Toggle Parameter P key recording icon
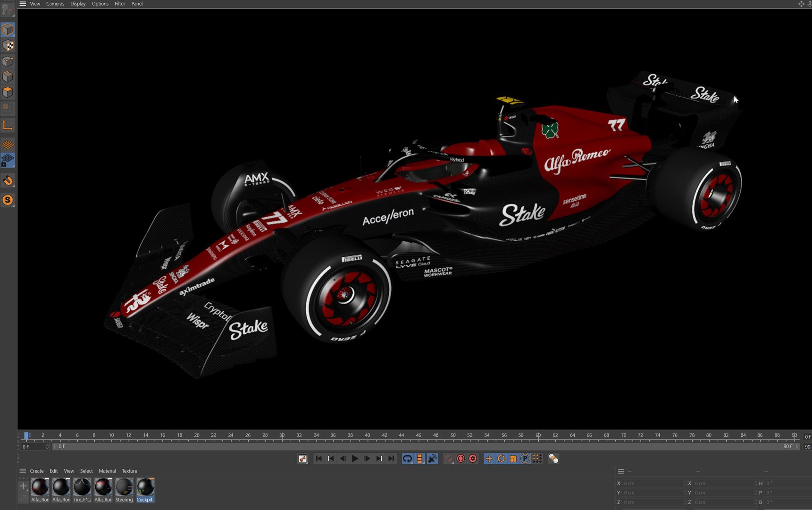 pyautogui.click(x=525, y=459)
